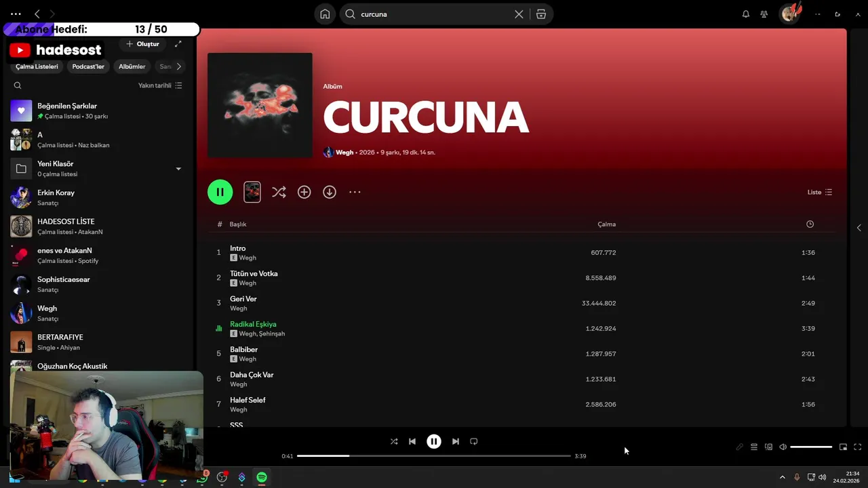Open the Yakın tarihli sort dropdown
This screenshot has width=868, height=488.
tap(160, 85)
